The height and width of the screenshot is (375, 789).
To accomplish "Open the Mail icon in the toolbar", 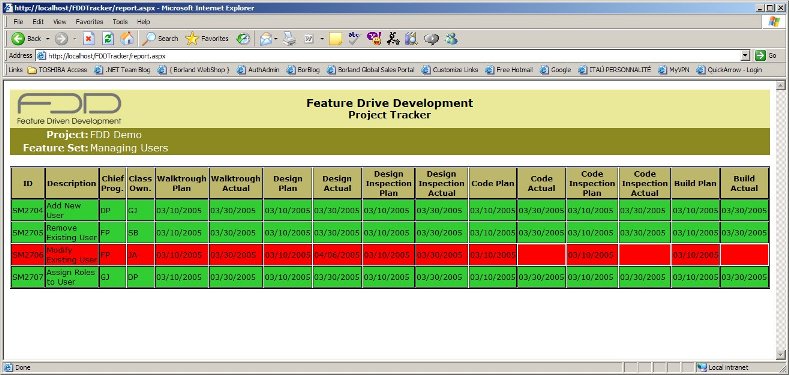I will coord(266,39).
